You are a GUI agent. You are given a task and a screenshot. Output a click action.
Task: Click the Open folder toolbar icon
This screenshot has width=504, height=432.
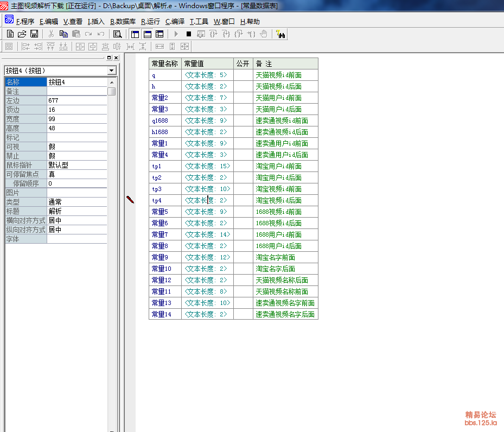[22, 34]
